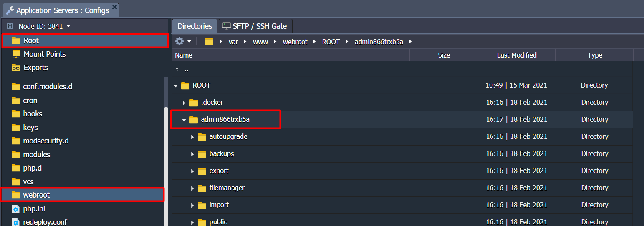Image resolution: width=644 pixels, height=226 pixels.
Task: Click the ROOT folder icon in list
Action: 185,85
